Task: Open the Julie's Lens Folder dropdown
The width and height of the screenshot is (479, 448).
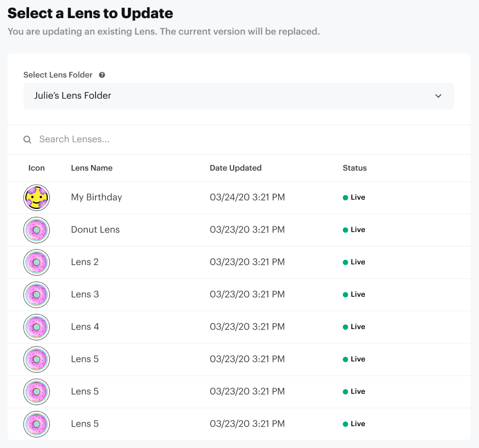Action: (x=238, y=96)
